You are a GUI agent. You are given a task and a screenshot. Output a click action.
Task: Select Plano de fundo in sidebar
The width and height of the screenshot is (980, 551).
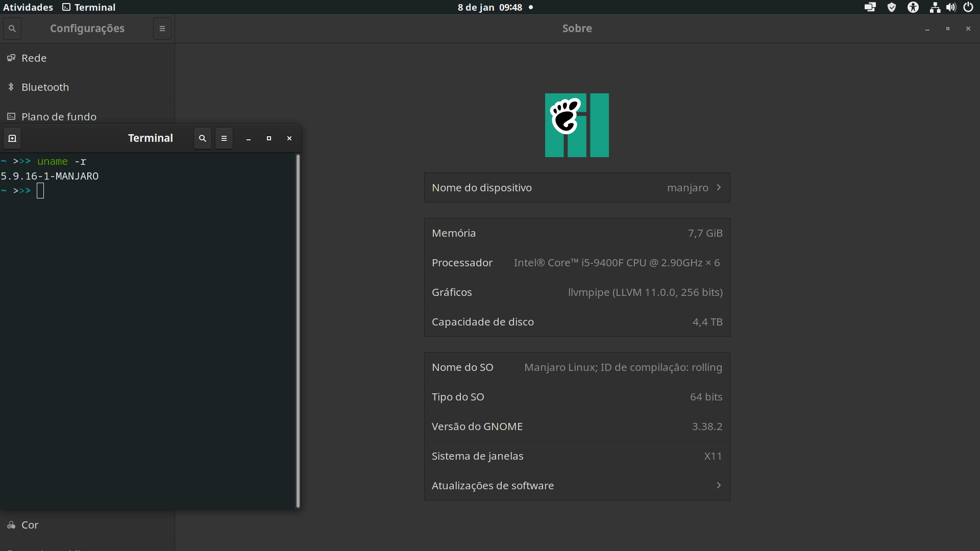tap(87, 113)
